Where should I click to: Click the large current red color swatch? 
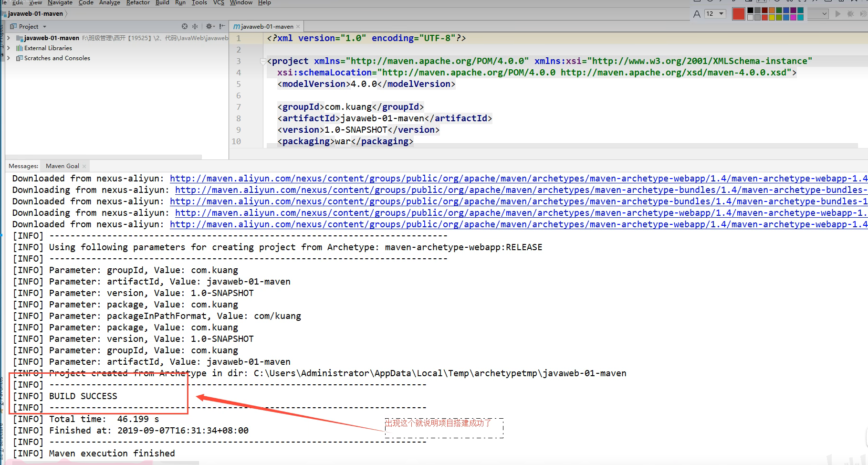pos(739,14)
